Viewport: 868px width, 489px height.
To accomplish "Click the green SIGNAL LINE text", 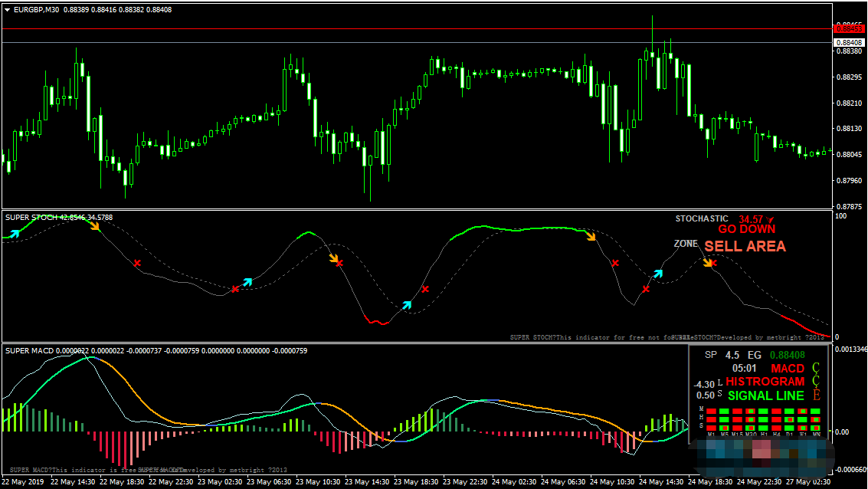I will pyautogui.click(x=765, y=395).
